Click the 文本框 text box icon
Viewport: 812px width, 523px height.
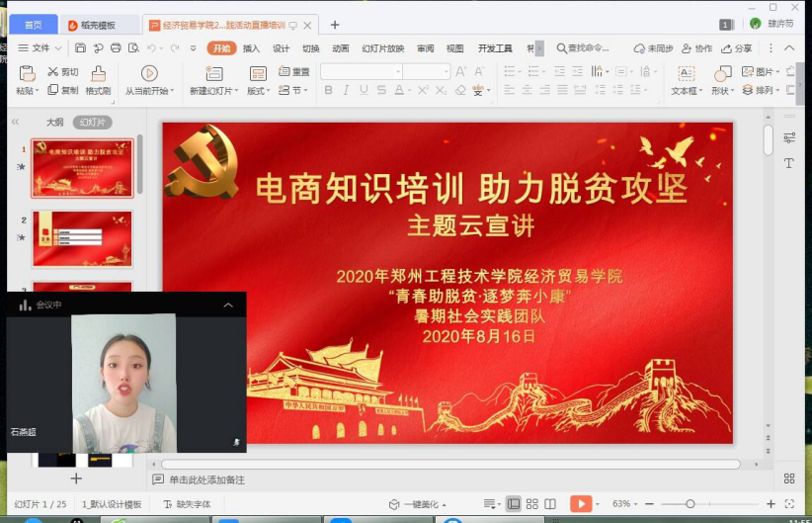pyautogui.click(x=687, y=73)
